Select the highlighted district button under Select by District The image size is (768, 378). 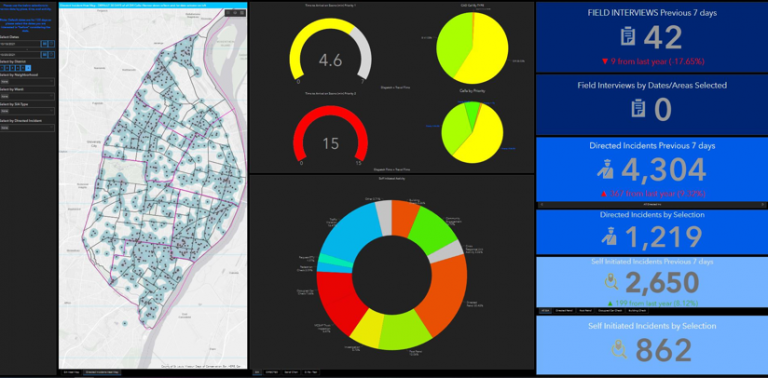28,68
